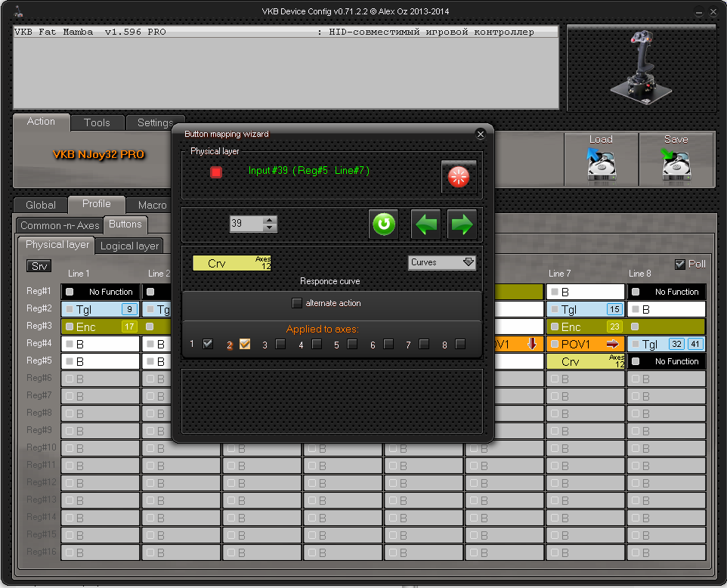
Task: Click Reg#2 Line 7 Tgl 15 cell
Action: pos(585,309)
